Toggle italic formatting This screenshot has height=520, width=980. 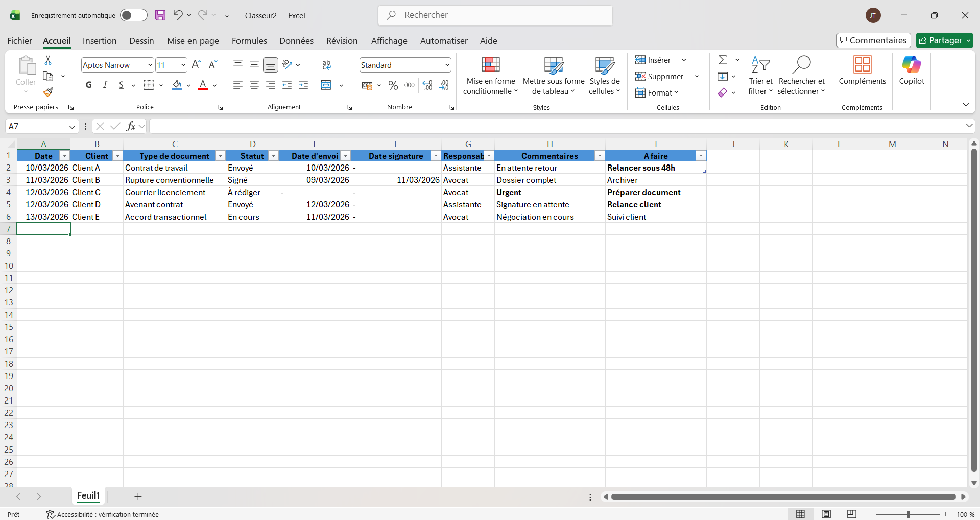coord(105,85)
